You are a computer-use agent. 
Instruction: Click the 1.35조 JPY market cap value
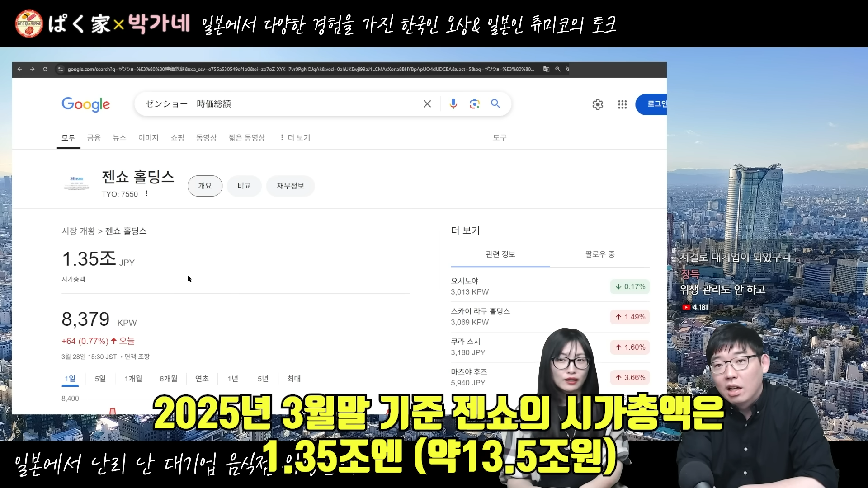point(98,259)
